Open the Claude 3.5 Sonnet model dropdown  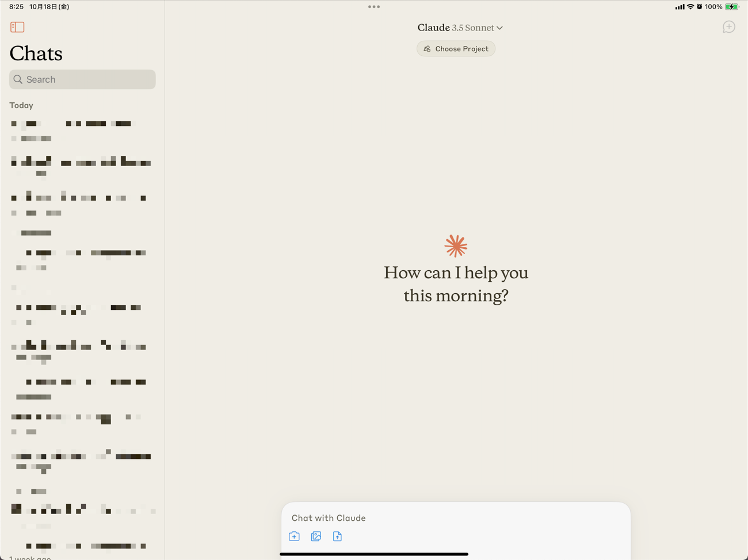tap(460, 28)
